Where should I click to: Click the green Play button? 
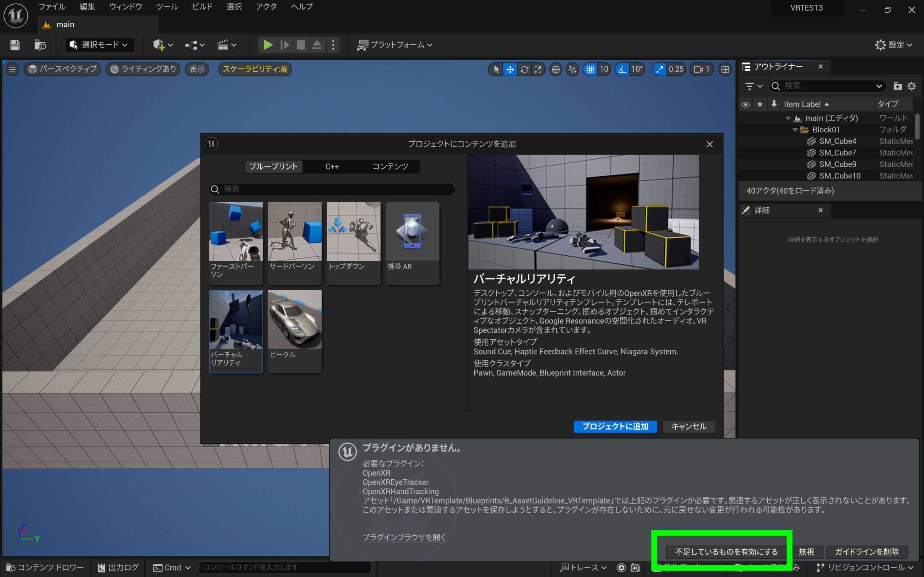pos(268,45)
